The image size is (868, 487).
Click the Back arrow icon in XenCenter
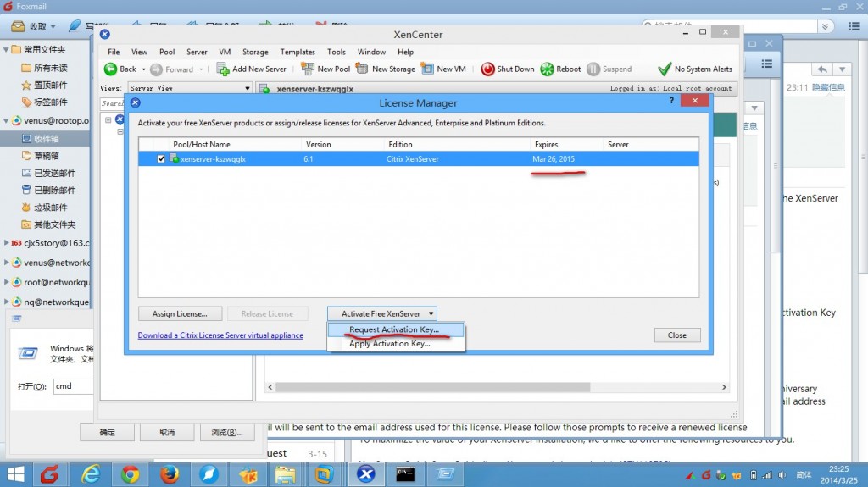110,69
